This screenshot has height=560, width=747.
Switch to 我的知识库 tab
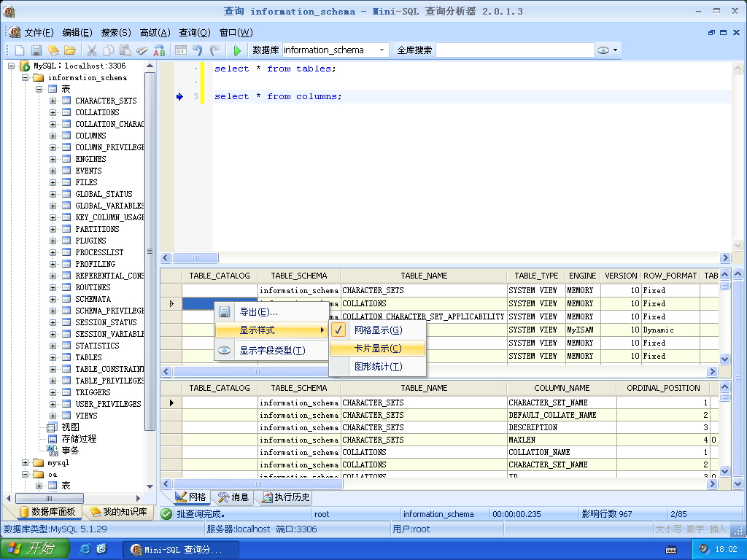click(119, 512)
